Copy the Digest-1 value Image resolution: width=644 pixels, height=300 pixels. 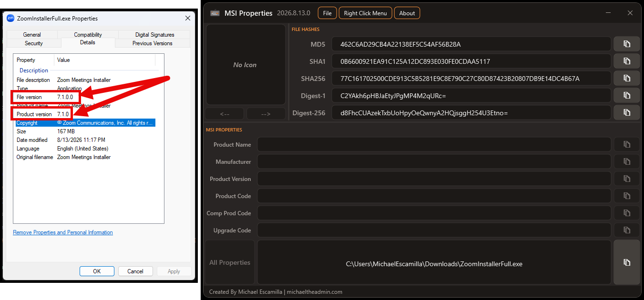tap(626, 95)
